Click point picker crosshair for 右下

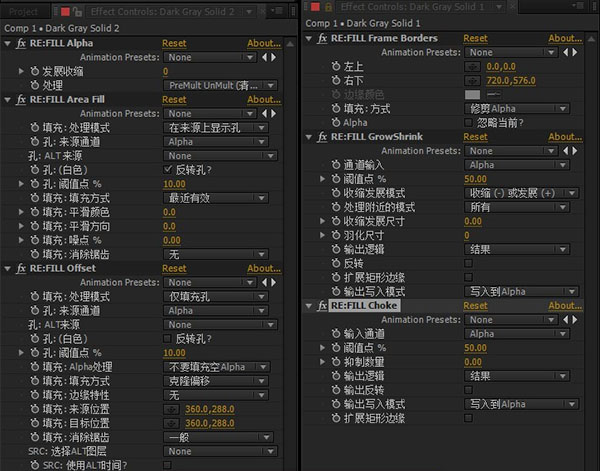coord(473,81)
